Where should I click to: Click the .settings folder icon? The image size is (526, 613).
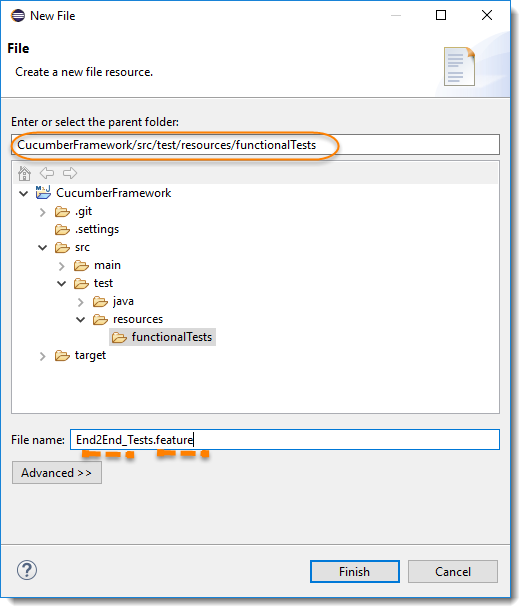tap(62, 229)
